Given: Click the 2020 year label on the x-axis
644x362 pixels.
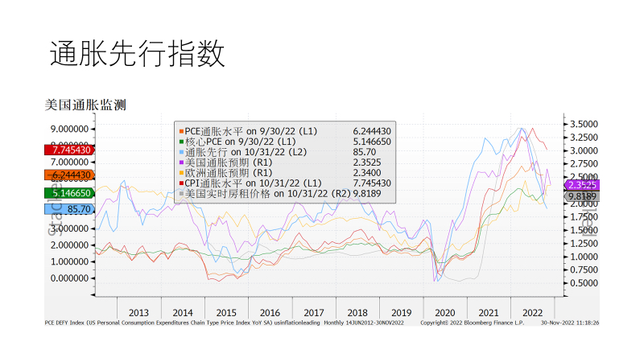Looking at the screenshot, I should [x=444, y=312].
